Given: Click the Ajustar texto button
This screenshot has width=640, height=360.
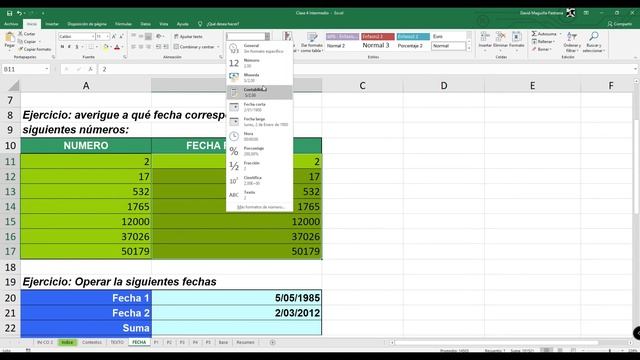Looking at the screenshot, I should click(188, 36).
